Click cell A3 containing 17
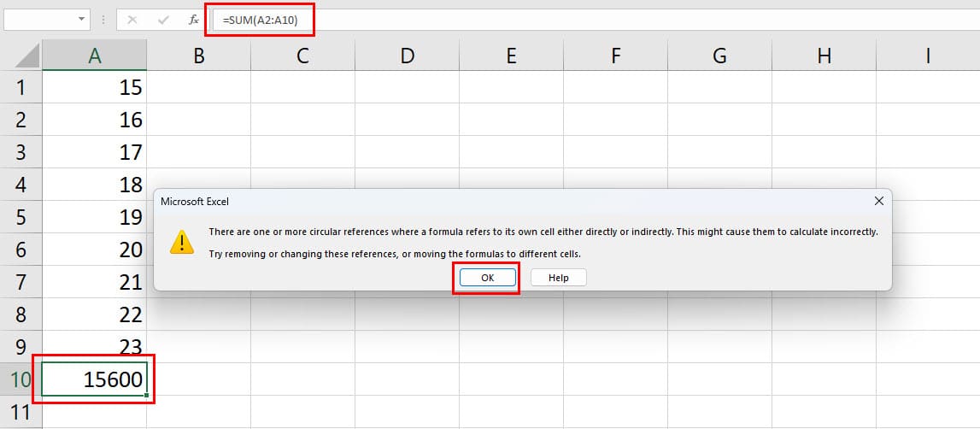 (x=94, y=152)
